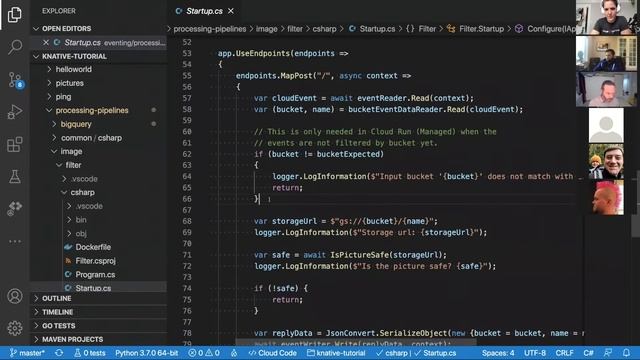The image size is (640, 360).
Task: Expand the ping folder
Action: [x=99, y=97]
